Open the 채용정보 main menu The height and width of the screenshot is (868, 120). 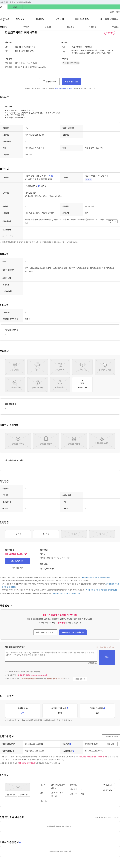[x=20, y=19]
